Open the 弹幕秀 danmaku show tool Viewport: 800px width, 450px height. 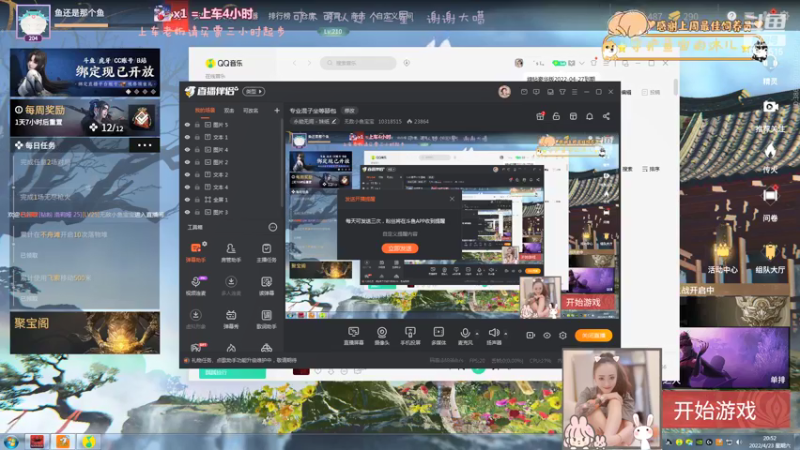(231, 319)
